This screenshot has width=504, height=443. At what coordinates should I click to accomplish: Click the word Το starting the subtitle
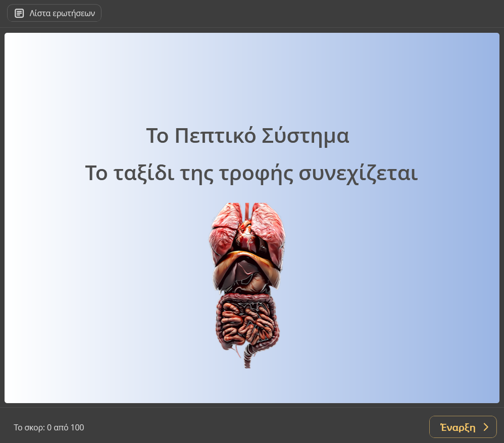coord(97,173)
